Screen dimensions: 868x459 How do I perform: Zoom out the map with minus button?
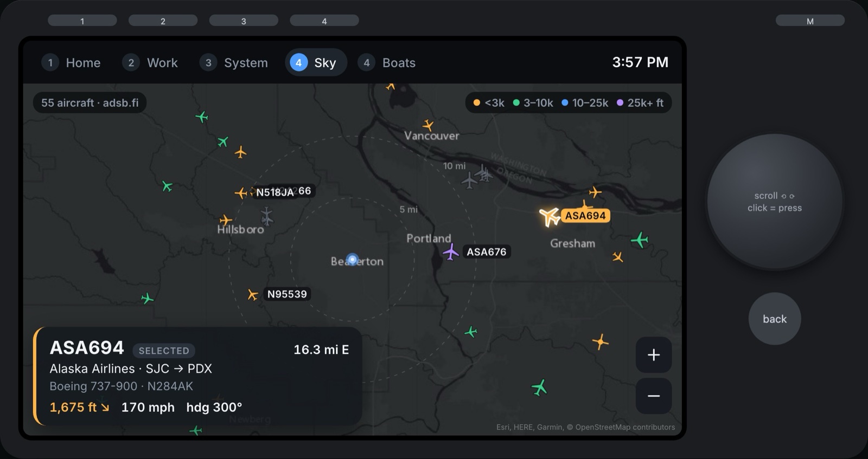point(654,396)
